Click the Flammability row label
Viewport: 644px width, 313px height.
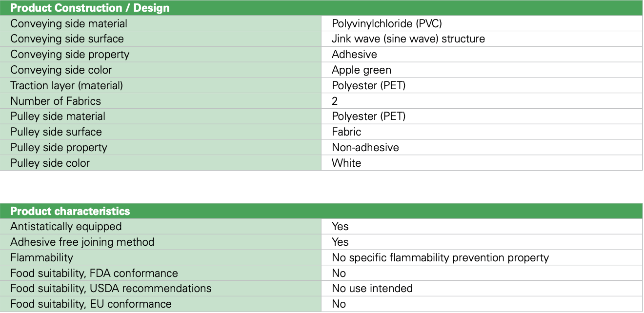point(41,257)
